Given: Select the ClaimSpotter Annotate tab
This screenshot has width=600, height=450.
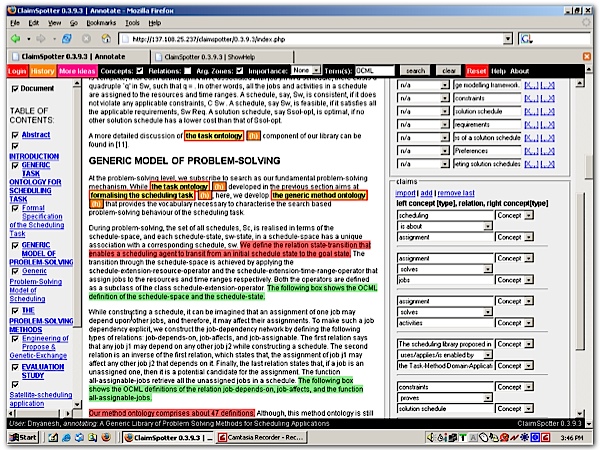Looking at the screenshot, I should click(78, 57).
